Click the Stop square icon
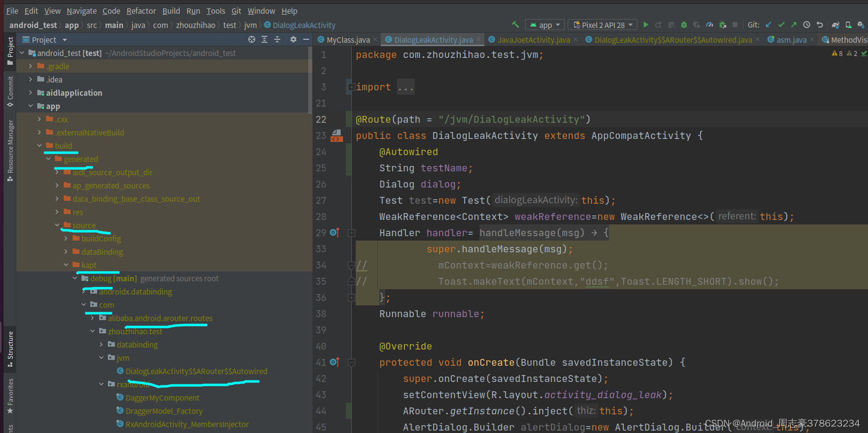The height and width of the screenshot is (433, 868). pos(735,25)
